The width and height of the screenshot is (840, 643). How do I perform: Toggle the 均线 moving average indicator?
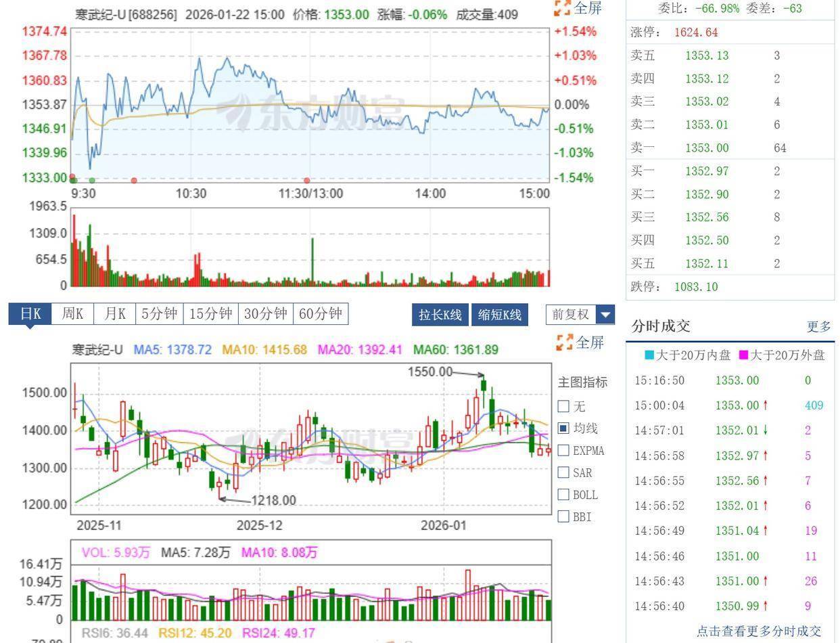pos(563,428)
